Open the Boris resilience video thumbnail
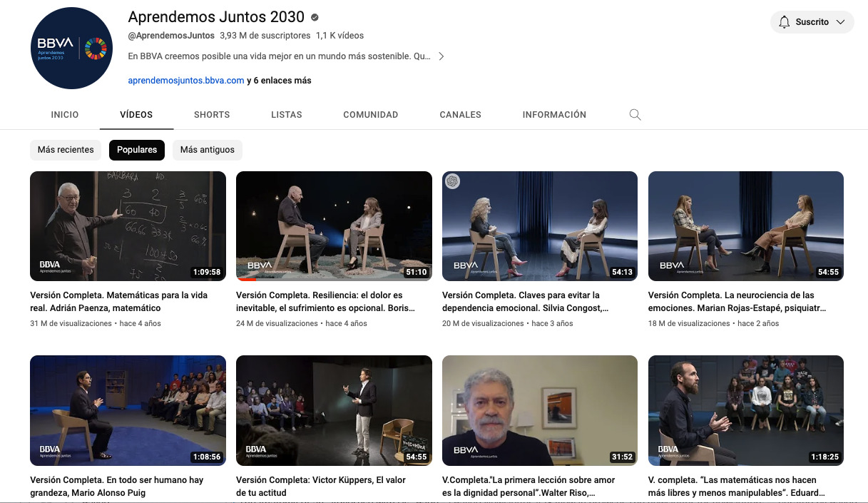Screen dimensions: 868x503 click(x=334, y=226)
